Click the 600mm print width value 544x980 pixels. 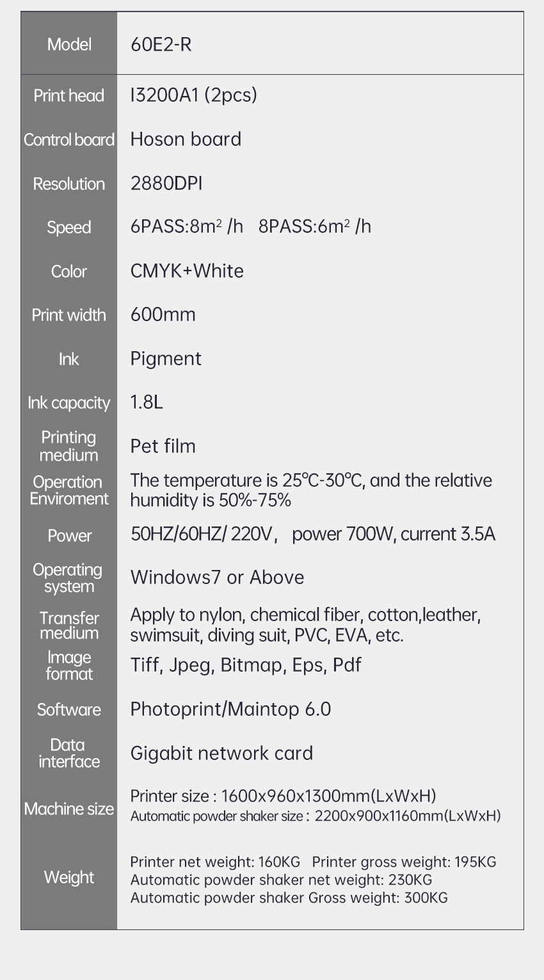tap(163, 314)
